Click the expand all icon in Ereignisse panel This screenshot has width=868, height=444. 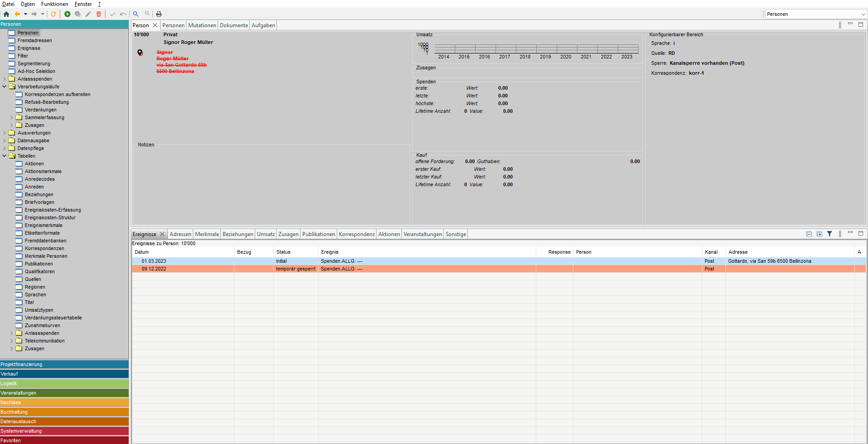click(x=819, y=234)
